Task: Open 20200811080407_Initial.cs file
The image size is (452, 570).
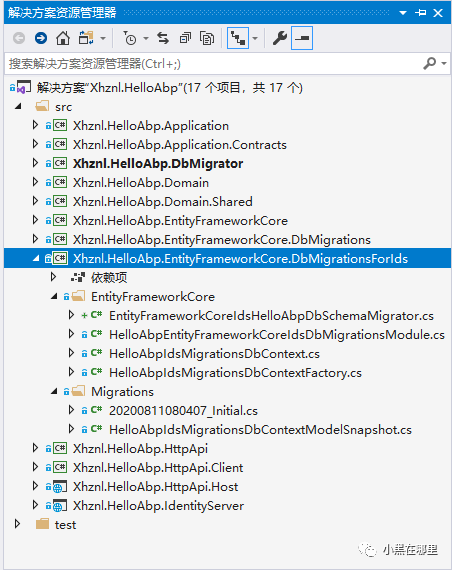Action: [183, 411]
